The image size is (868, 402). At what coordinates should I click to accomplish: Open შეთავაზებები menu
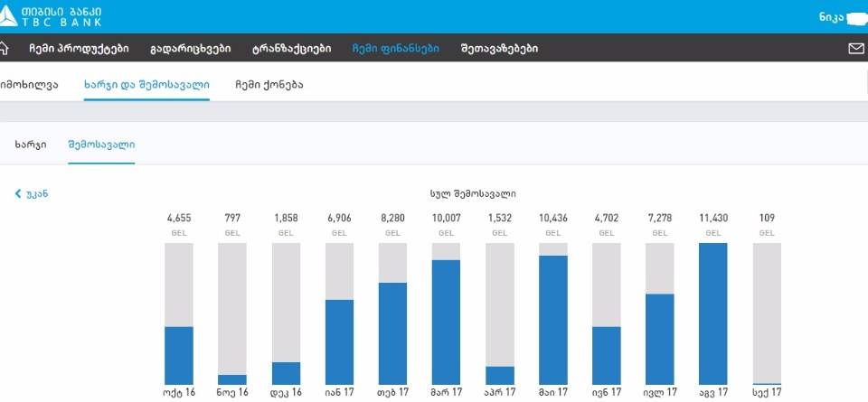coord(499,49)
